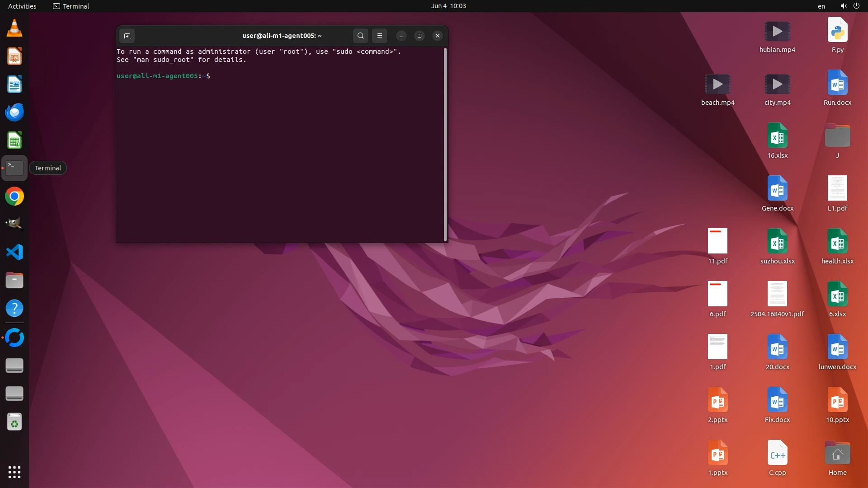This screenshot has height=488, width=868.
Task: Click the Activities menu
Action: (x=22, y=6)
